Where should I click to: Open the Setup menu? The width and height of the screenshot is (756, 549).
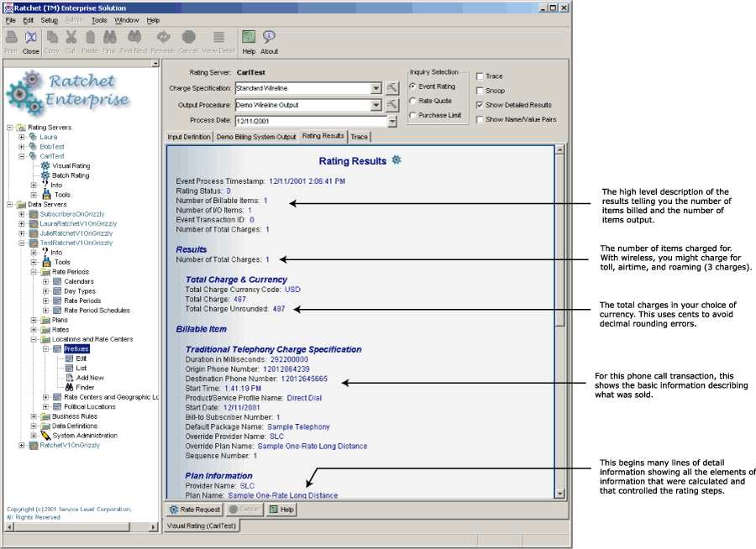point(50,20)
